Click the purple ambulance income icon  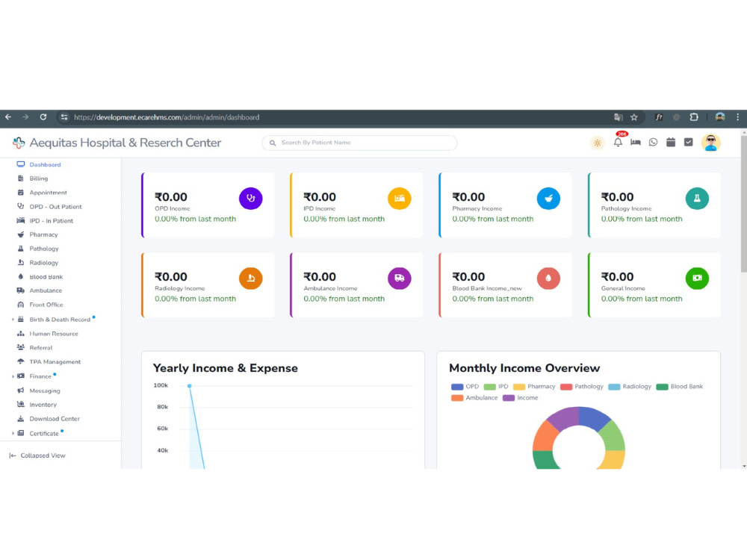(399, 278)
